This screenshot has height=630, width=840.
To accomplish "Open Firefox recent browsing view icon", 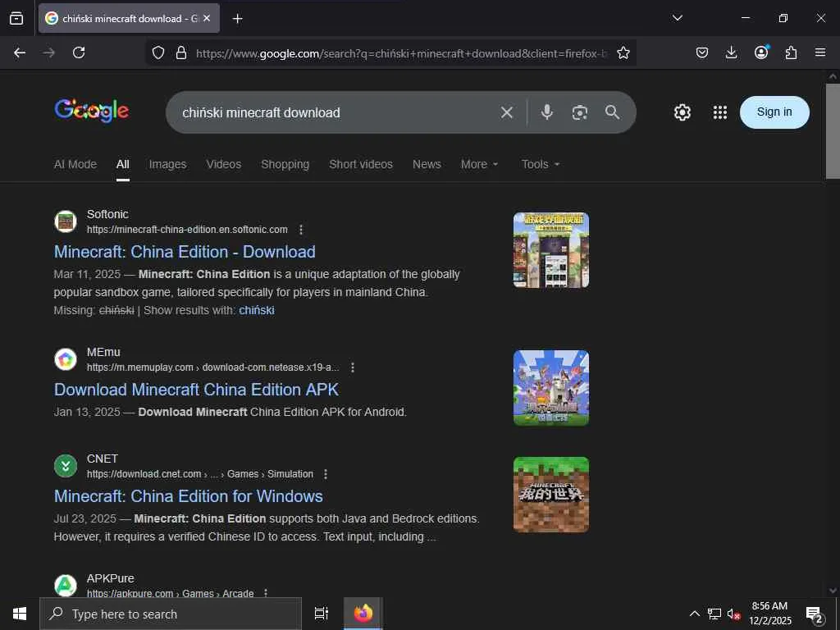I will 16,18.
